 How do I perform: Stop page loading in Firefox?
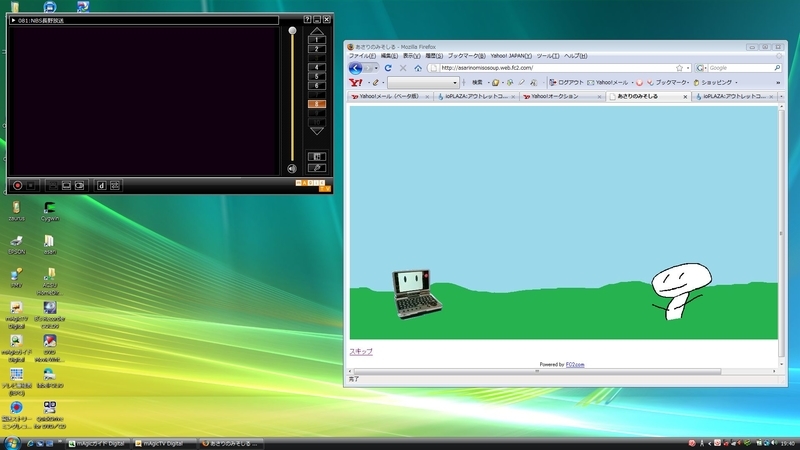(x=403, y=68)
